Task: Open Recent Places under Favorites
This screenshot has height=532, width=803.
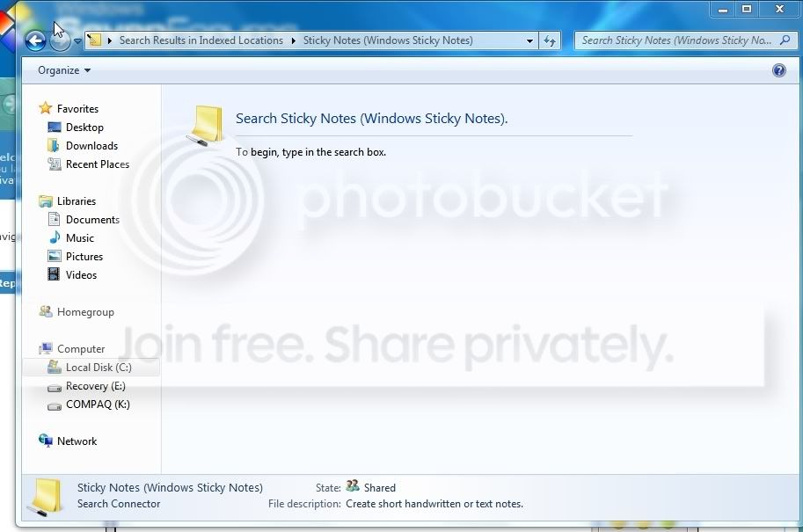Action: tap(98, 164)
